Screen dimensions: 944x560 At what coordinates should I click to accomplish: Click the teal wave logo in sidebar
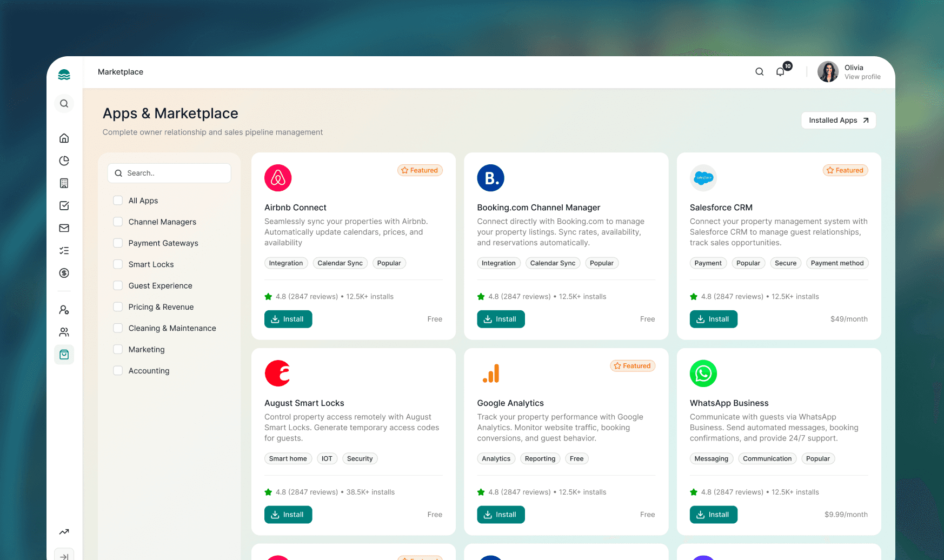(x=64, y=75)
